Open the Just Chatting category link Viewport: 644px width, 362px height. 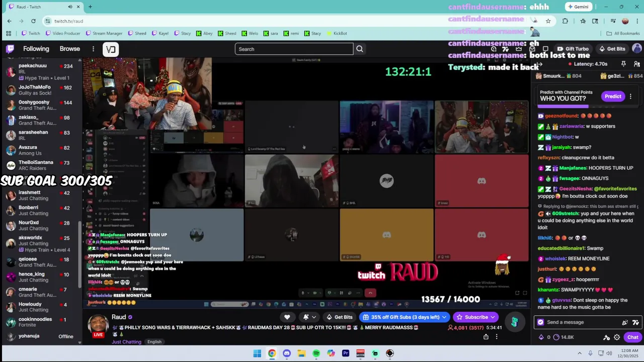(126, 342)
